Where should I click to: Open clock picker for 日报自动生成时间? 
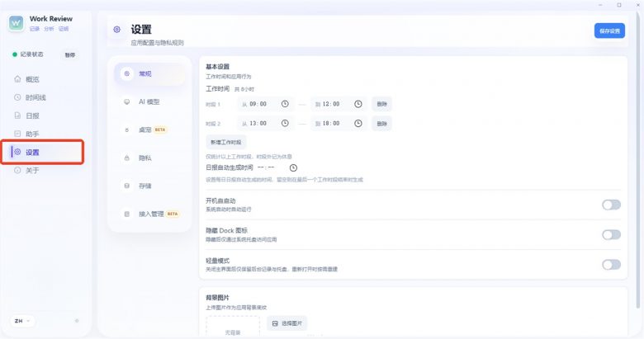click(293, 167)
